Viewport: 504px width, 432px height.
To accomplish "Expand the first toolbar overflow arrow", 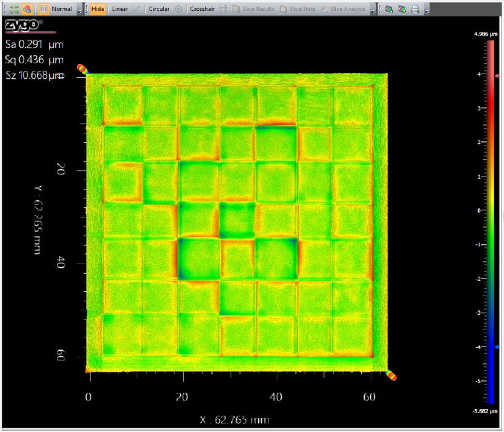I will point(79,10).
